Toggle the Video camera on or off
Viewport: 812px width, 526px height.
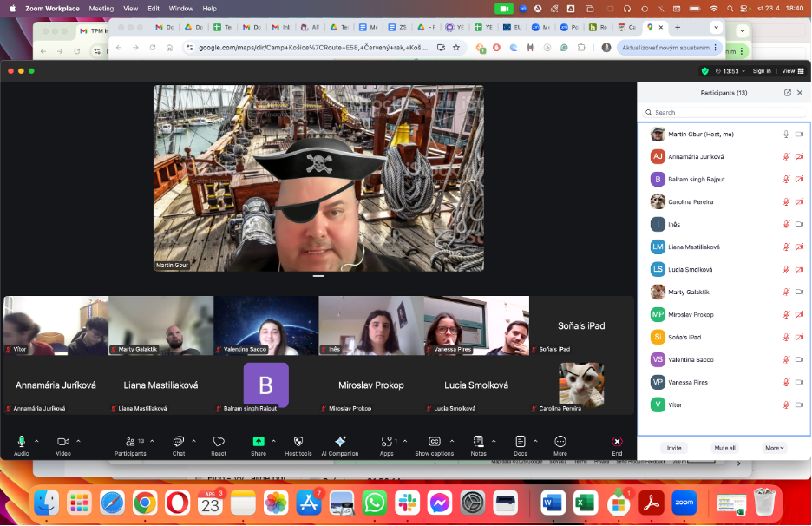click(x=63, y=442)
